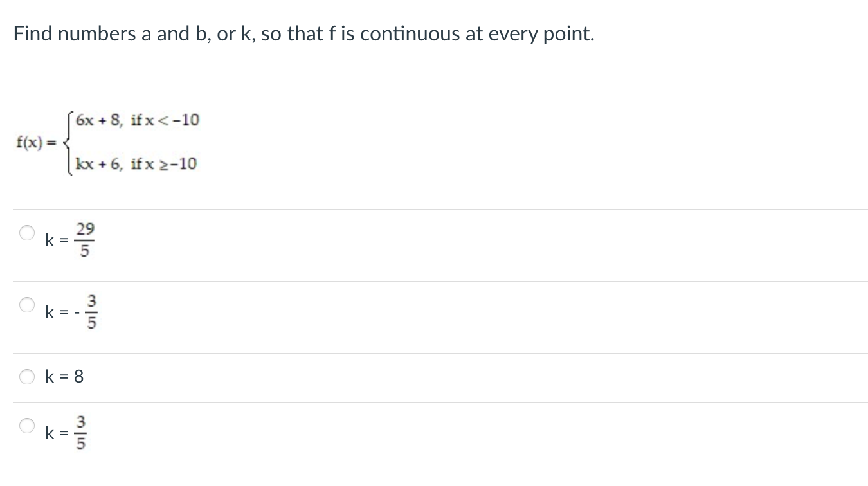Click the question prompt about continuity
This screenshot has height=486, width=868.
[302, 33]
